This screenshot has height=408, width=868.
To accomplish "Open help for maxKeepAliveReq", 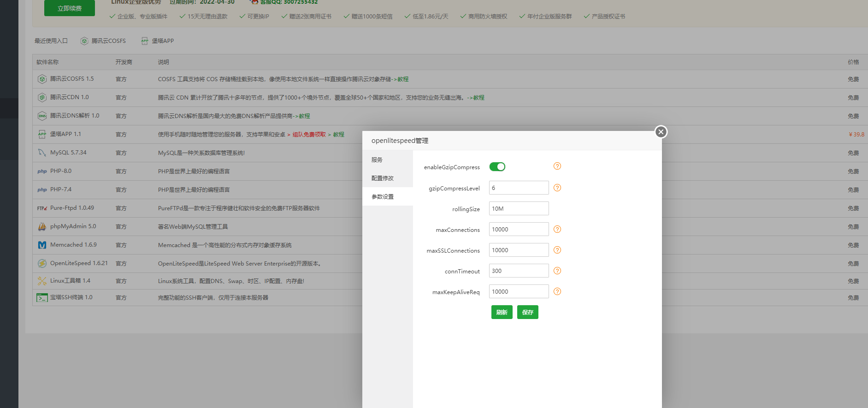I will [557, 291].
